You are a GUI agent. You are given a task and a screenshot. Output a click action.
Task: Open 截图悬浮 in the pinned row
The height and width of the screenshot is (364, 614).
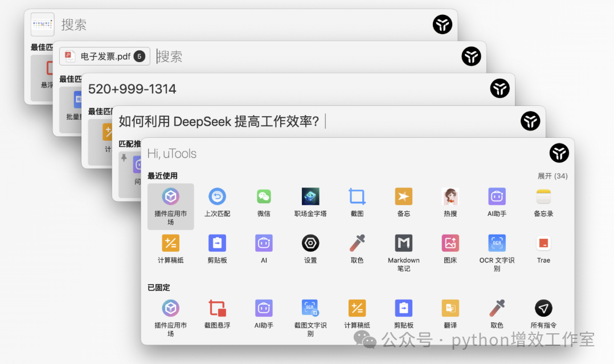(x=217, y=313)
